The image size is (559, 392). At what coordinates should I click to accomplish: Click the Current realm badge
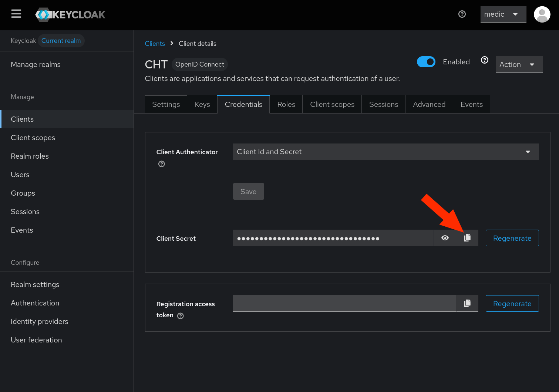[x=61, y=41]
